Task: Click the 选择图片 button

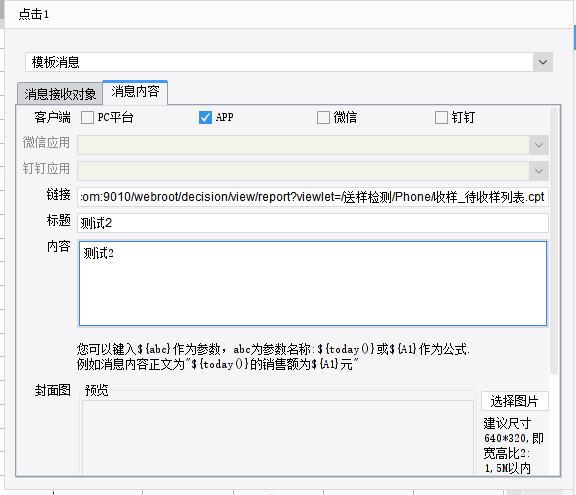Action: [515, 401]
